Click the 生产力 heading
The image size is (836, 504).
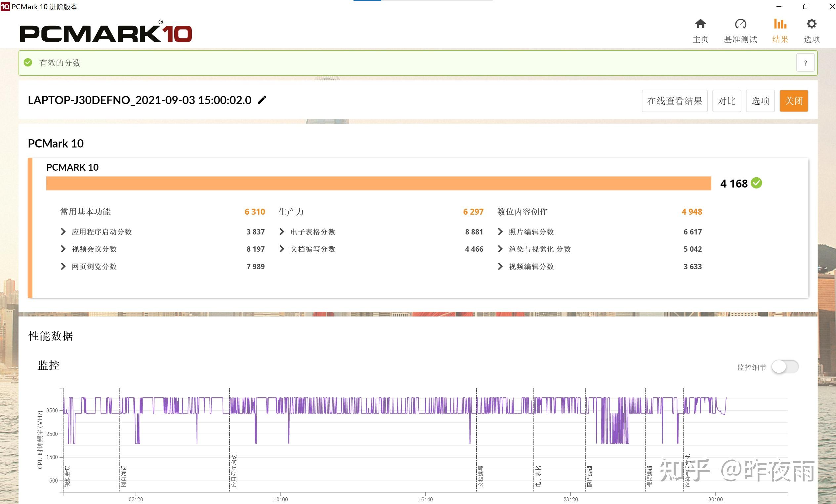[291, 212]
